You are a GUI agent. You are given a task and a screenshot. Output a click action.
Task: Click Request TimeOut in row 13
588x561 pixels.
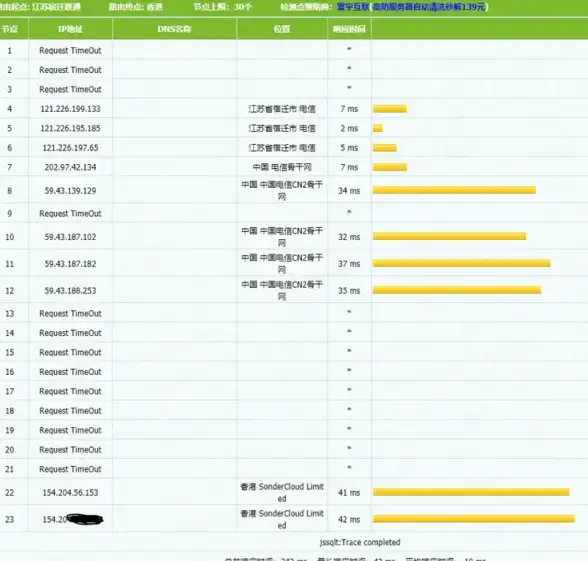(70, 314)
